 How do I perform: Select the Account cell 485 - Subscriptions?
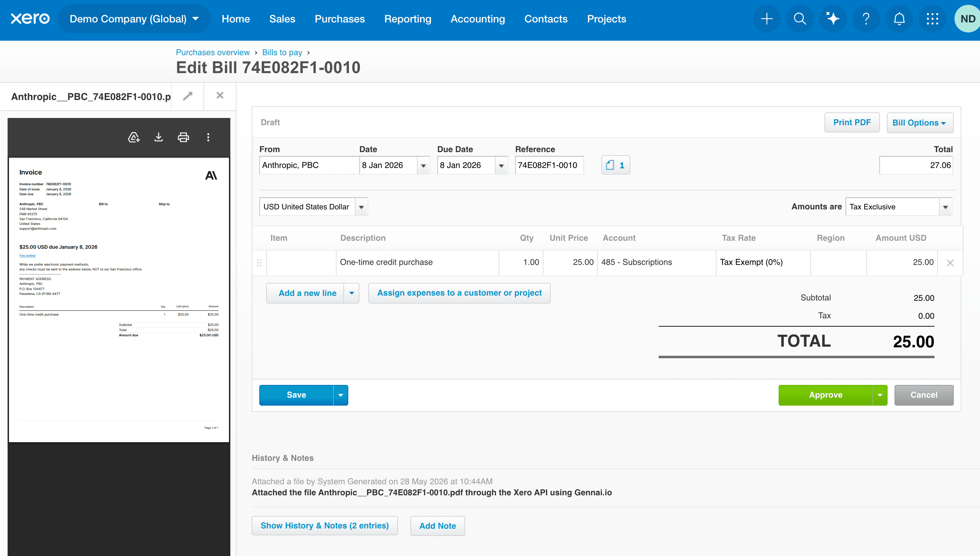[657, 262]
